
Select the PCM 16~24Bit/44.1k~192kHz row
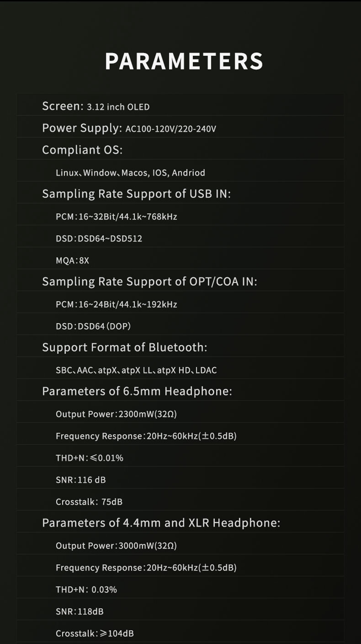116,305
